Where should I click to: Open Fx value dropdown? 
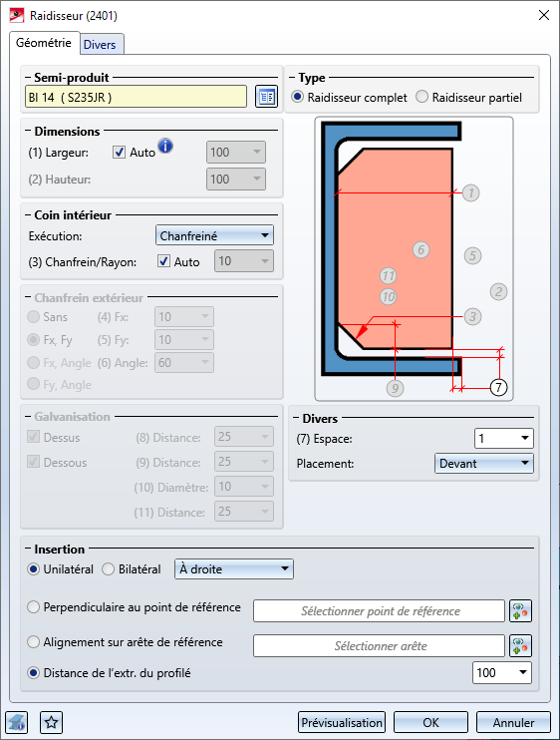pos(183,317)
